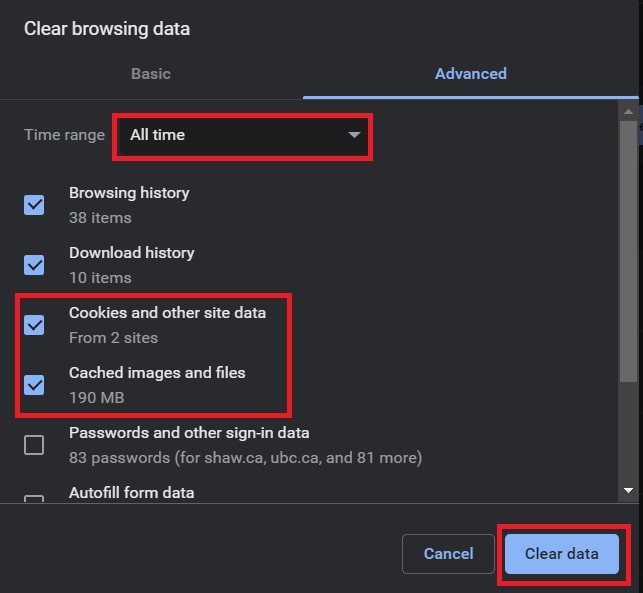Screen dimensions: 643x593
Task: Click the Passwords and other sign-in data label
Action: (x=189, y=433)
